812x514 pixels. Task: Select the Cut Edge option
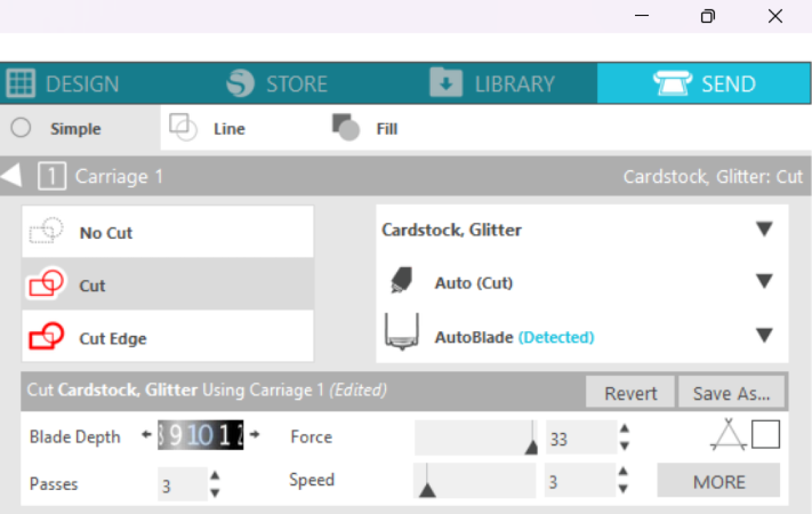(x=168, y=337)
